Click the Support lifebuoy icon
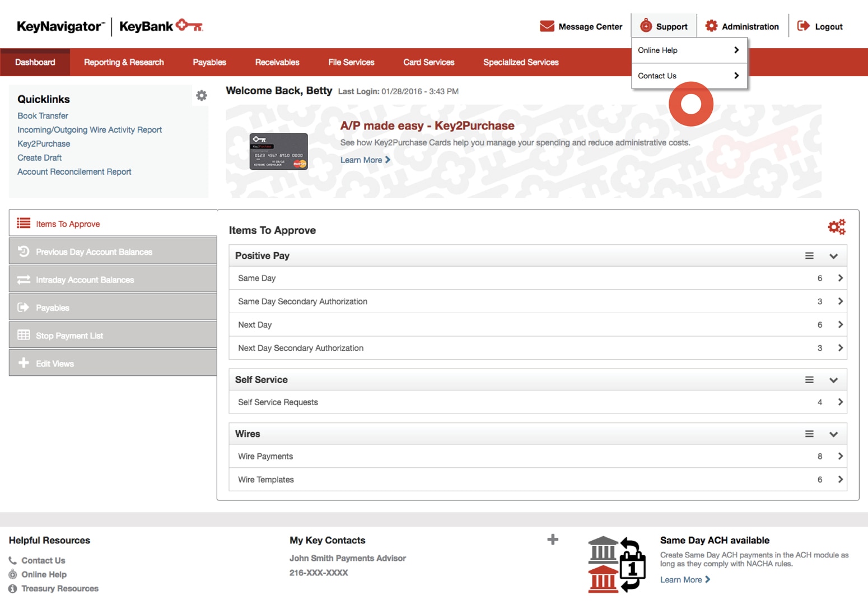This screenshot has height=609, width=868. [646, 26]
